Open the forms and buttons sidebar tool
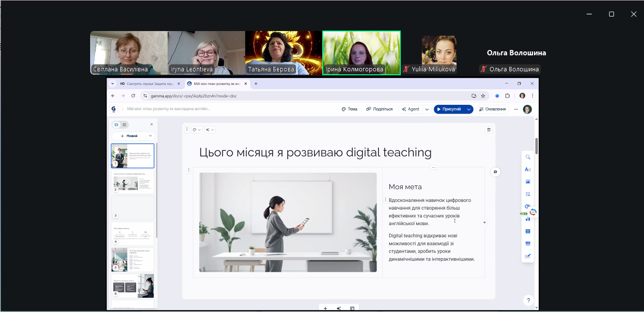644x312 pixels. tap(528, 256)
